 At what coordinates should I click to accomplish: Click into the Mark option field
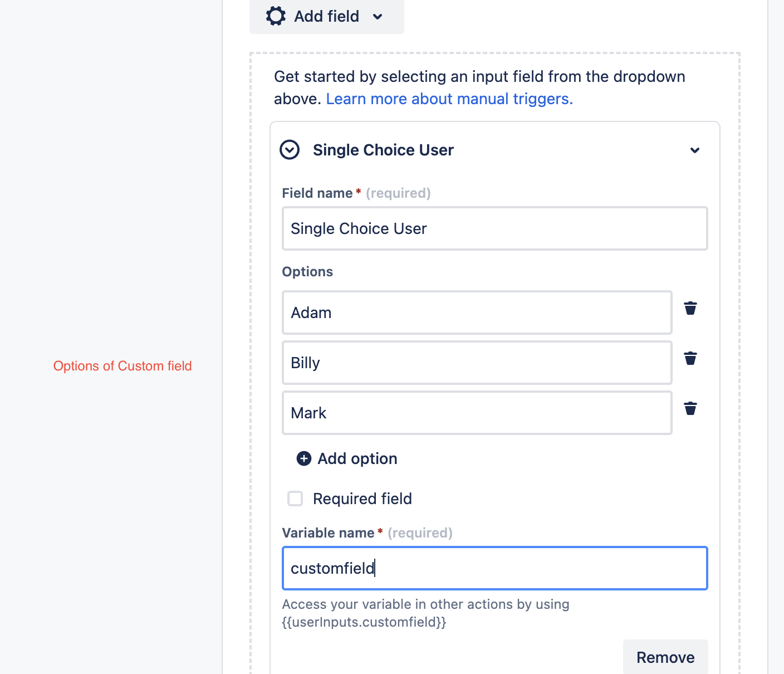[477, 413]
